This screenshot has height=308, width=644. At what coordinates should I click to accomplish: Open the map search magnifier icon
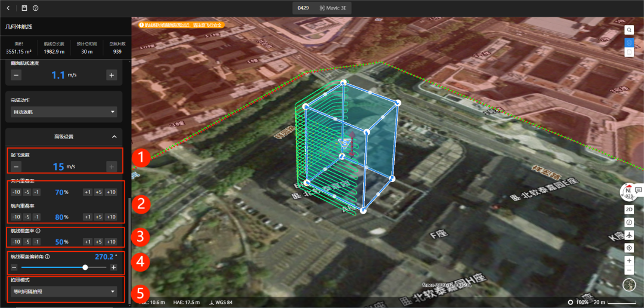click(629, 30)
